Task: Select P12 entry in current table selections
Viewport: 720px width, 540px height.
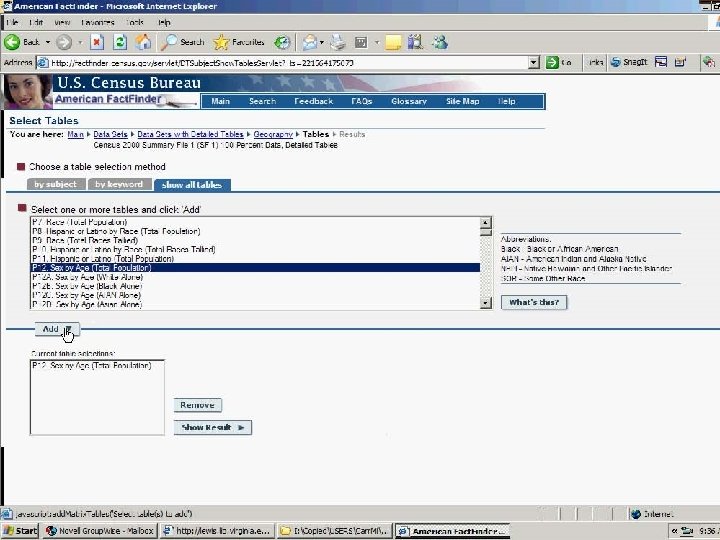Action: pos(91,366)
